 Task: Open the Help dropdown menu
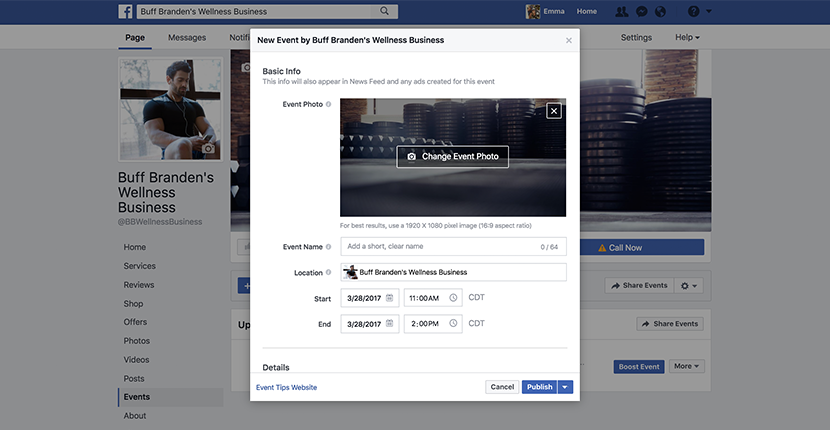pos(687,38)
